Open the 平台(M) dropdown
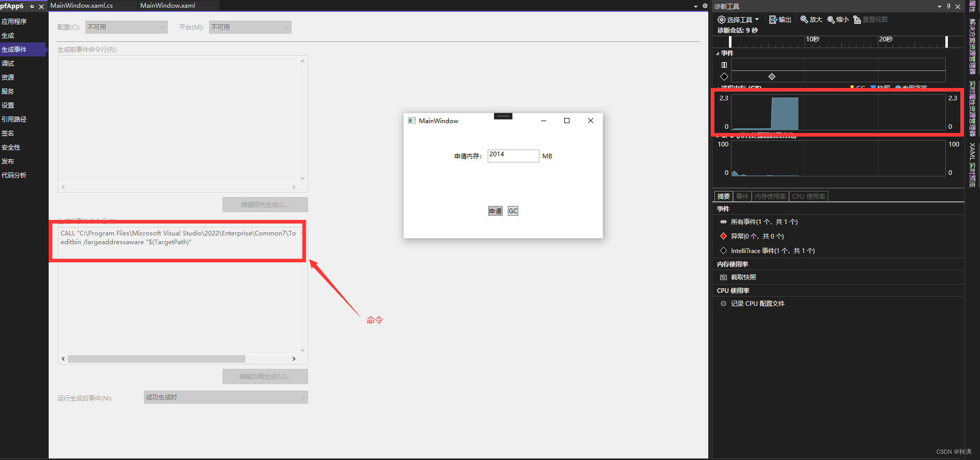Image resolution: width=980 pixels, height=460 pixels. 250,27
